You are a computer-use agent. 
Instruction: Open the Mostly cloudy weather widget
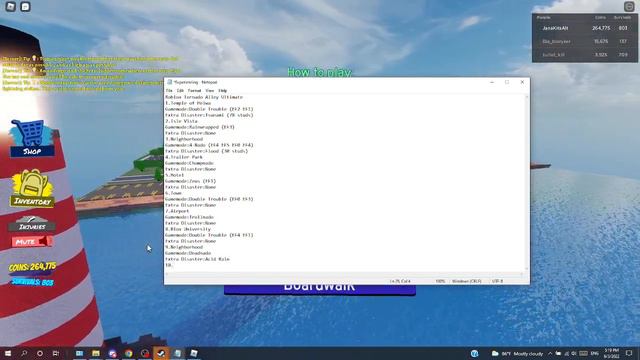click(518, 353)
